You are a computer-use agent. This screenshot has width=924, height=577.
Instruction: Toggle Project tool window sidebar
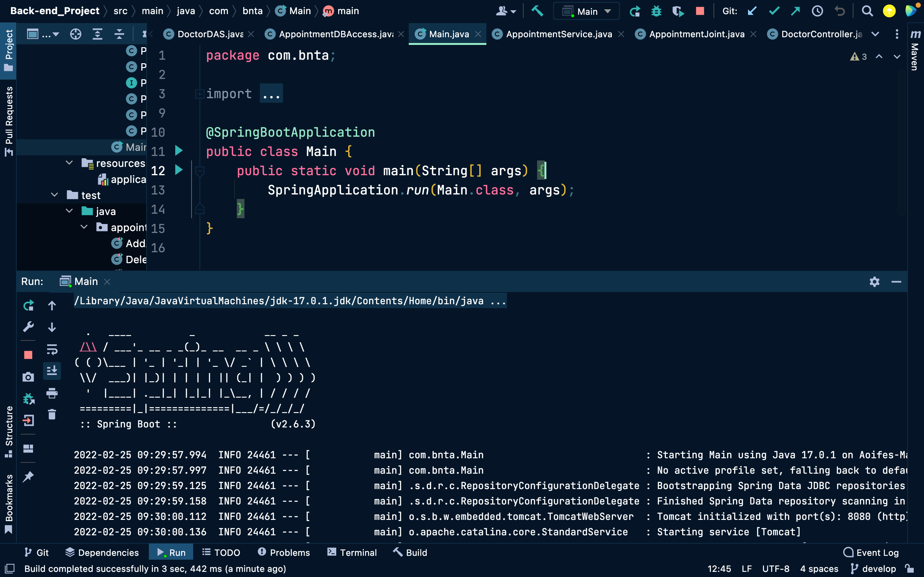coord(8,50)
